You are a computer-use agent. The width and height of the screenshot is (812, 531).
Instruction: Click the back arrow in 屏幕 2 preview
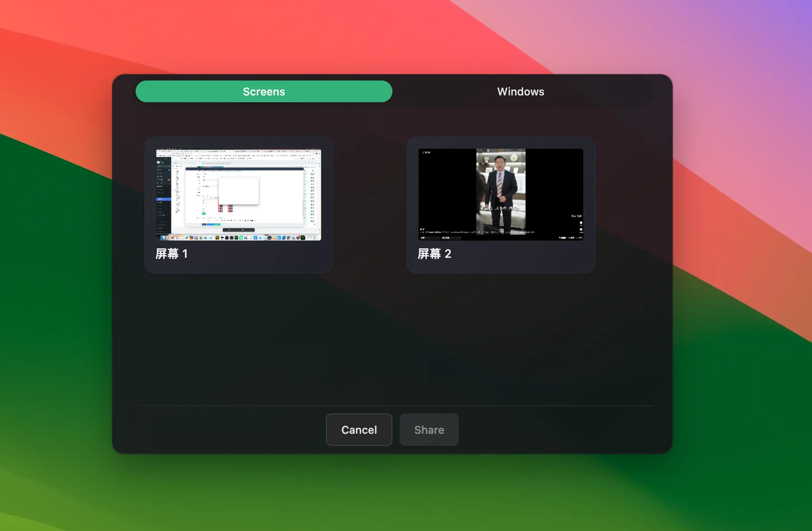(424, 153)
